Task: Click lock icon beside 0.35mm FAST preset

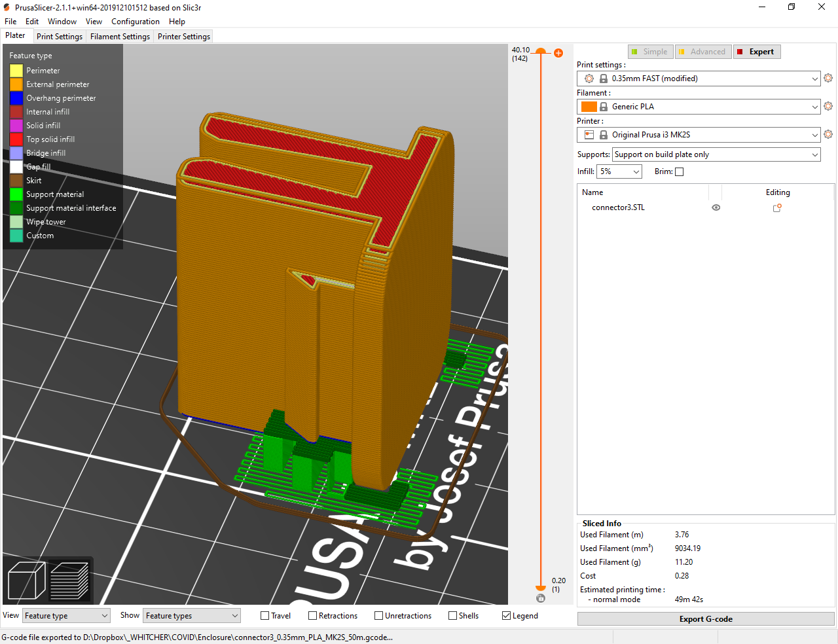Action: 604,79
